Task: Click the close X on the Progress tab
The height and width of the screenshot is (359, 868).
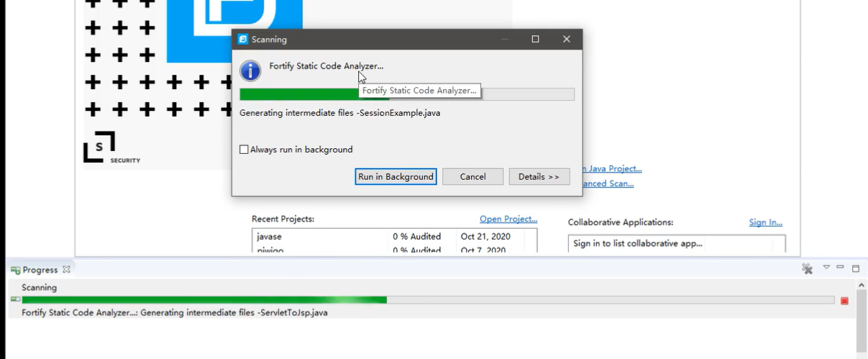Action: click(66, 270)
